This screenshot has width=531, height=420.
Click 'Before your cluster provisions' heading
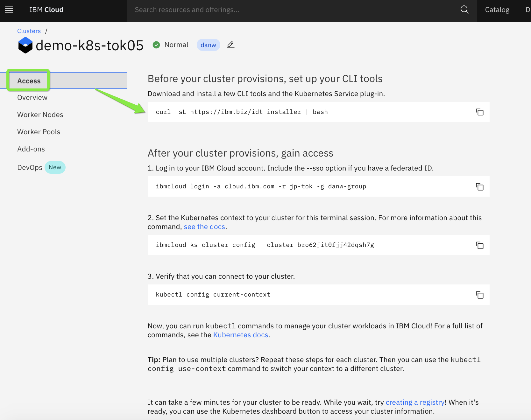coord(265,79)
